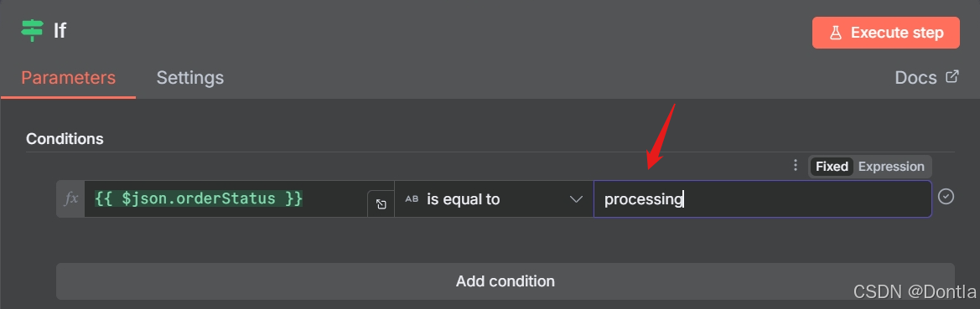Click the AB string type icon

[412, 199]
